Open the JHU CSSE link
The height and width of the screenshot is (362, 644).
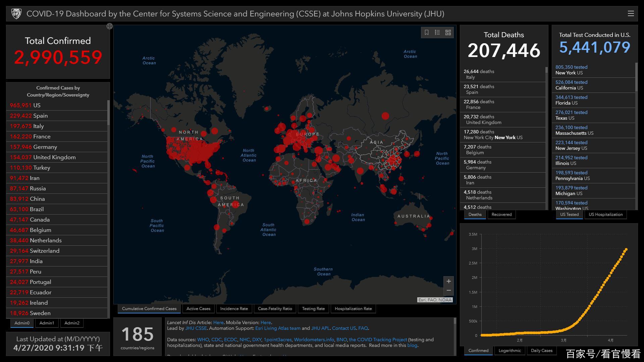coord(196,328)
